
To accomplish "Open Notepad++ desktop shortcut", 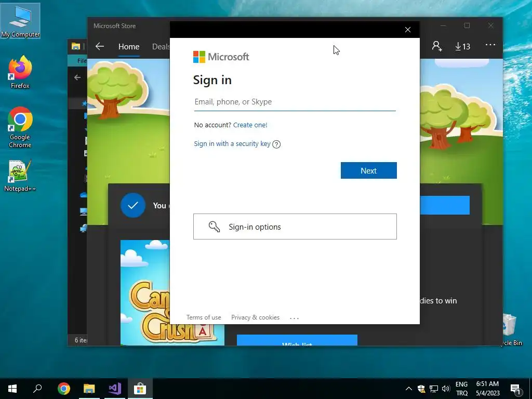I will click(x=20, y=176).
